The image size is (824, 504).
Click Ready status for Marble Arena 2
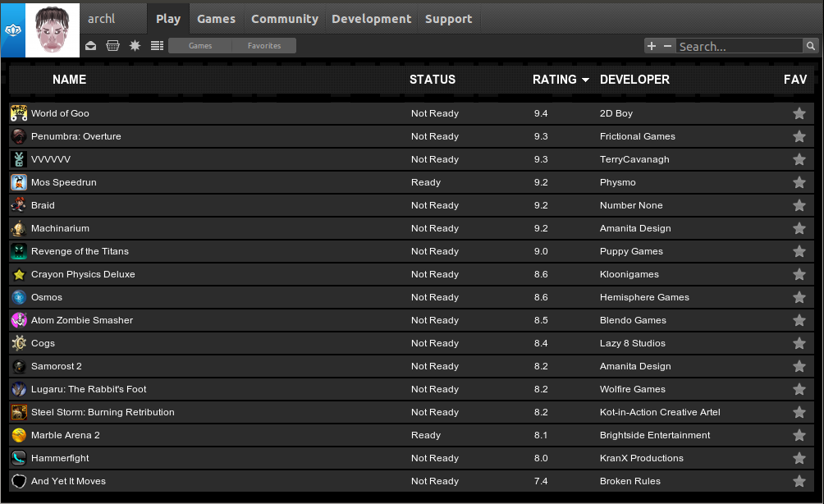[x=426, y=435]
